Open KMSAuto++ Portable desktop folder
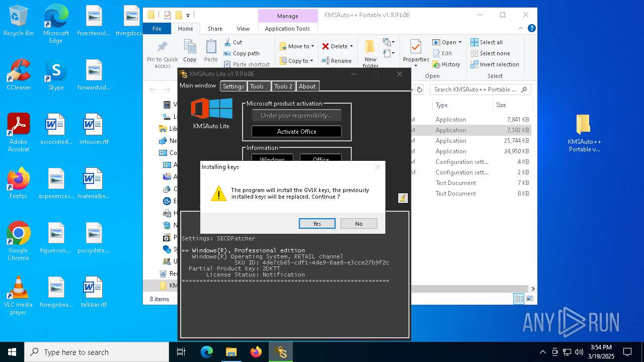Image resolution: width=644 pixels, height=362 pixels. click(584, 133)
